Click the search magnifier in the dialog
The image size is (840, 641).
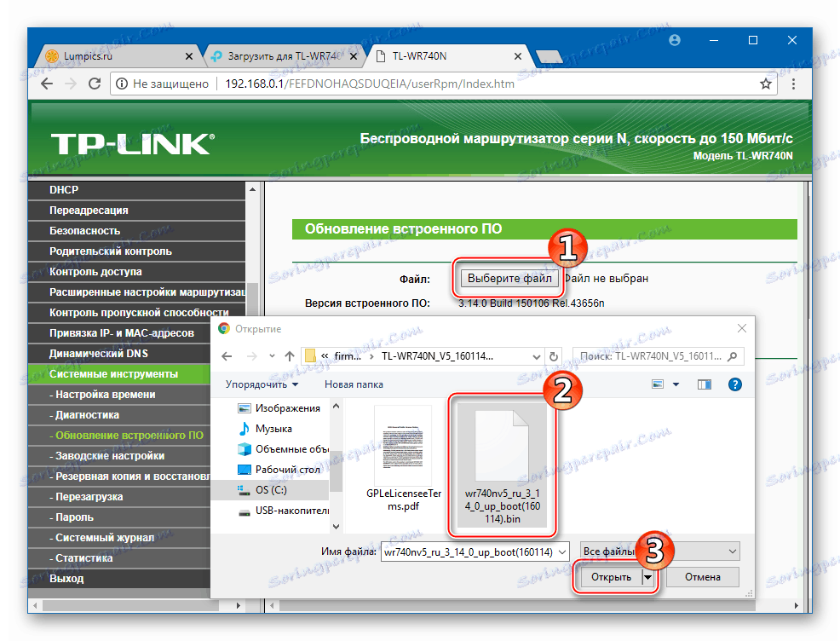[x=733, y=356]
